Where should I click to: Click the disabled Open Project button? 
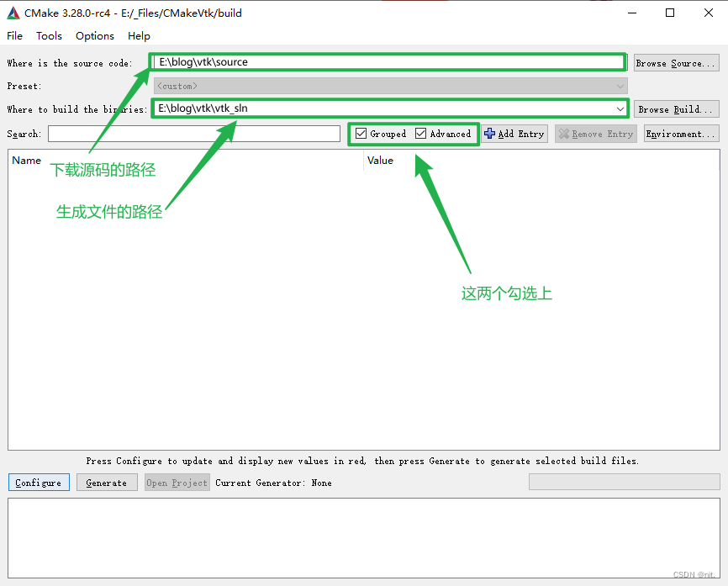(x=177, y=483)
